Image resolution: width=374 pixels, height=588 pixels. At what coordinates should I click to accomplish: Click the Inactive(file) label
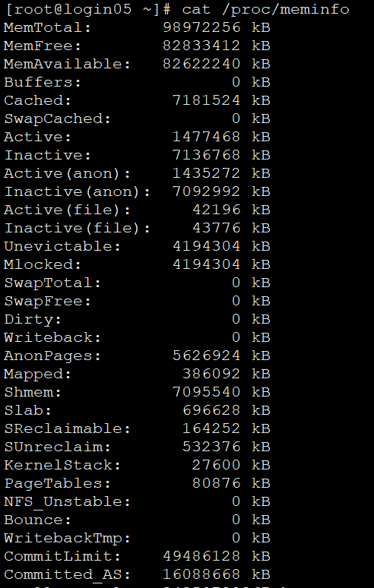pos(78,228)
